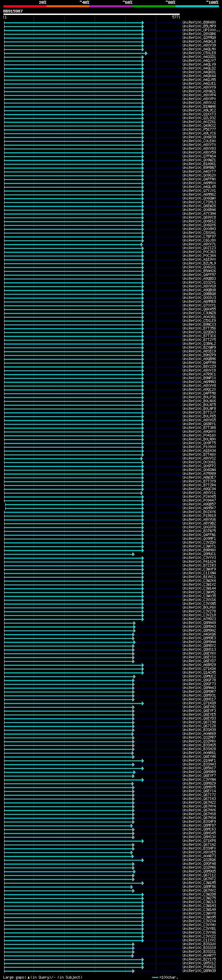This screenshot has width=222, height=980.
Task: Select hit label UniRef100_Q9MUC2
Action: (199, 677)
